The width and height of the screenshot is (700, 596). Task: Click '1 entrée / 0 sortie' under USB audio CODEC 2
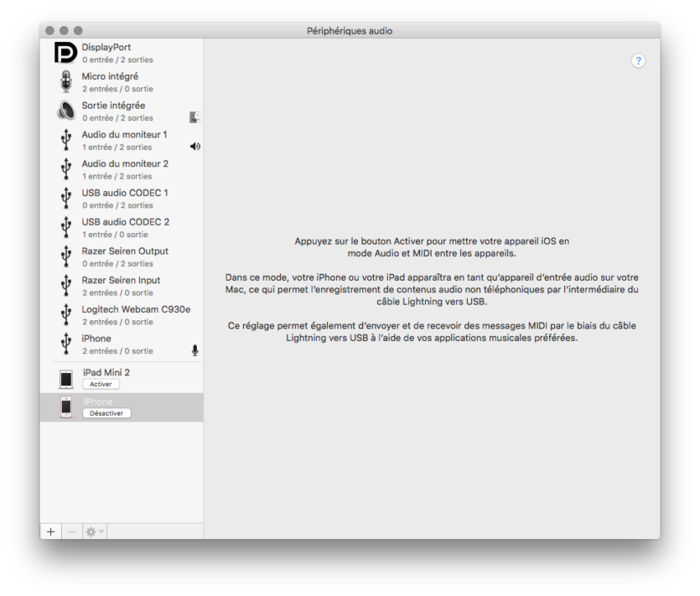point(115,235)
